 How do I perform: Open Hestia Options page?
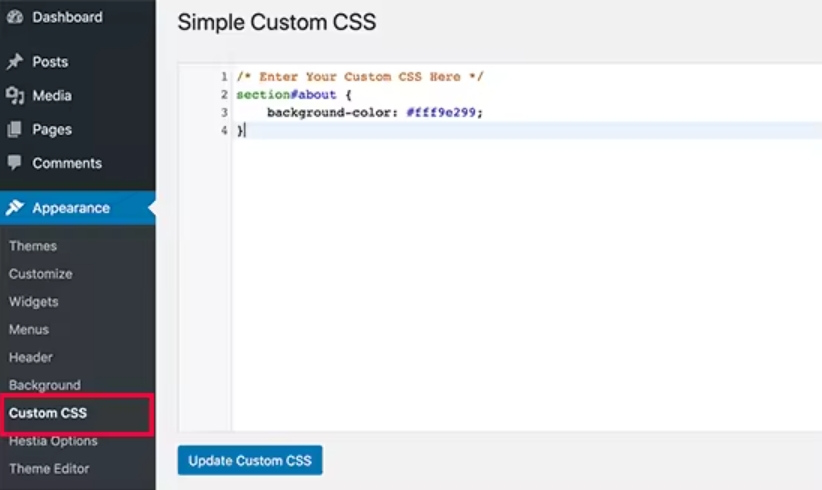[x=53, y=441]
